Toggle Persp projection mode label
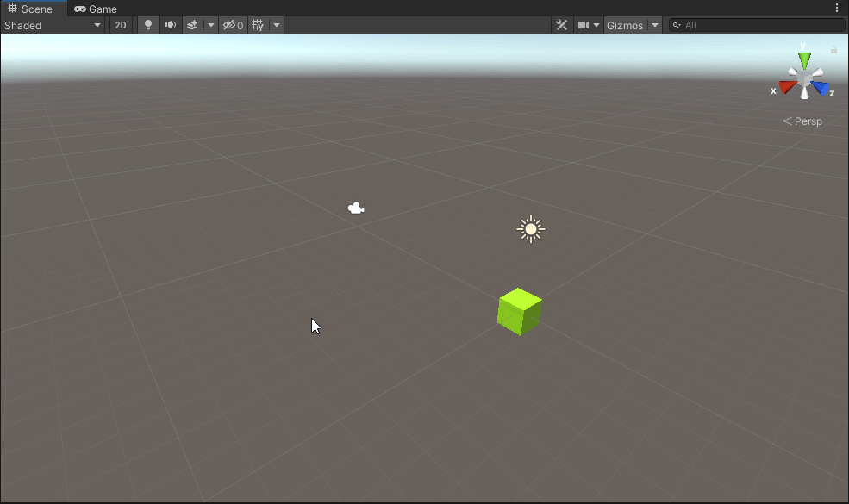Viewport: 849px width, 504px height. [802, 121]
